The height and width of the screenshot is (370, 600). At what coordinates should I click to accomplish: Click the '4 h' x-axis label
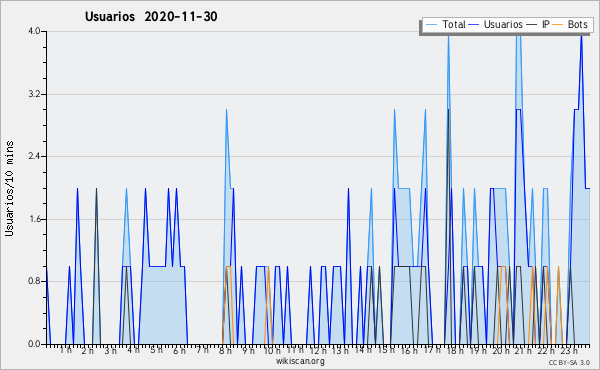(x=133, y=350)
